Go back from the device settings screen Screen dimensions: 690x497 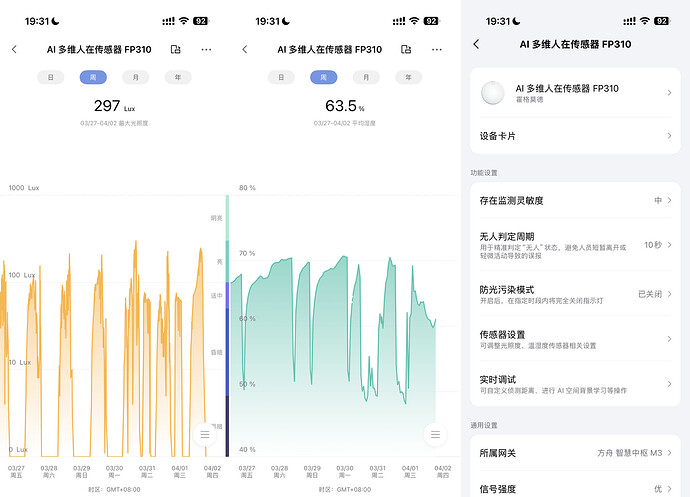click(x=476, y=44)
